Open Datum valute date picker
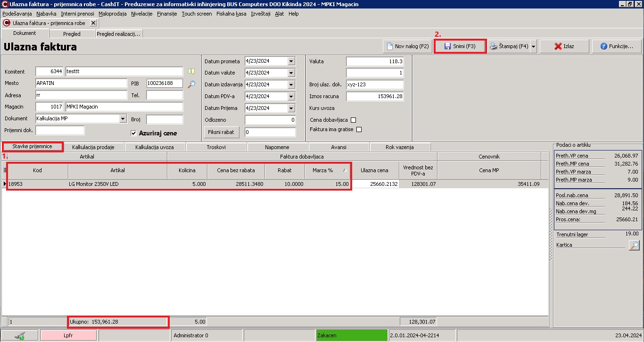The image size is (644, 342). pyautogui.click(x=291, y=73)
